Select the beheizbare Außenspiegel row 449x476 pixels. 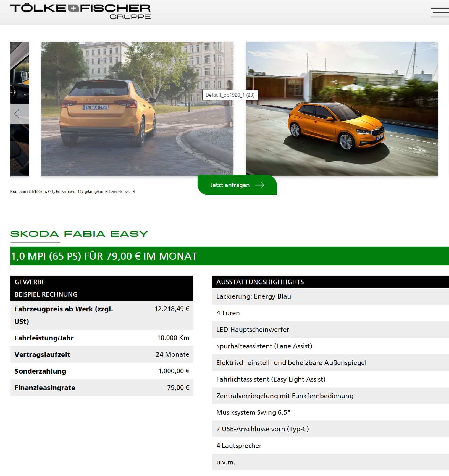click(330, 363)
